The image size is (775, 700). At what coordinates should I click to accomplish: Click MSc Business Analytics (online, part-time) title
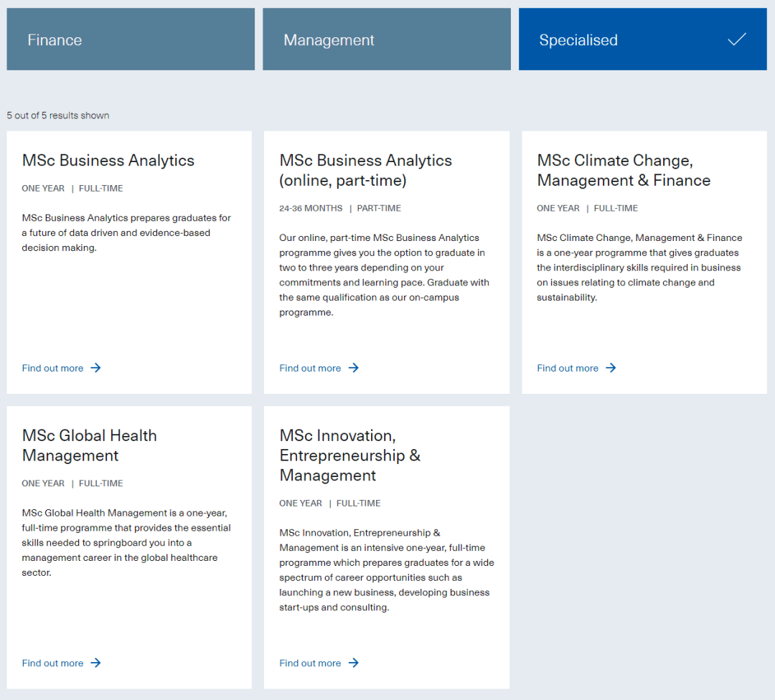pyautogui.click(x=365, y=170)
